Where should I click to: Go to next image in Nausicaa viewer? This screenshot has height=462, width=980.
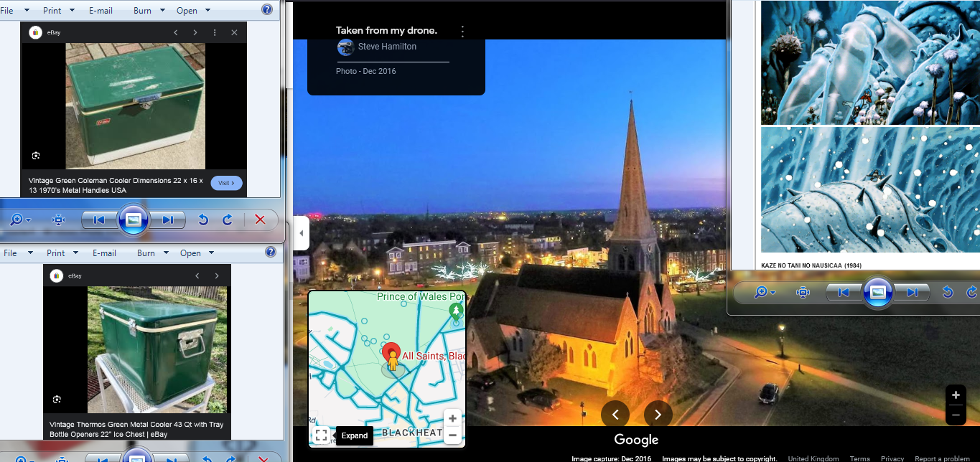click(x=911, y=292)
